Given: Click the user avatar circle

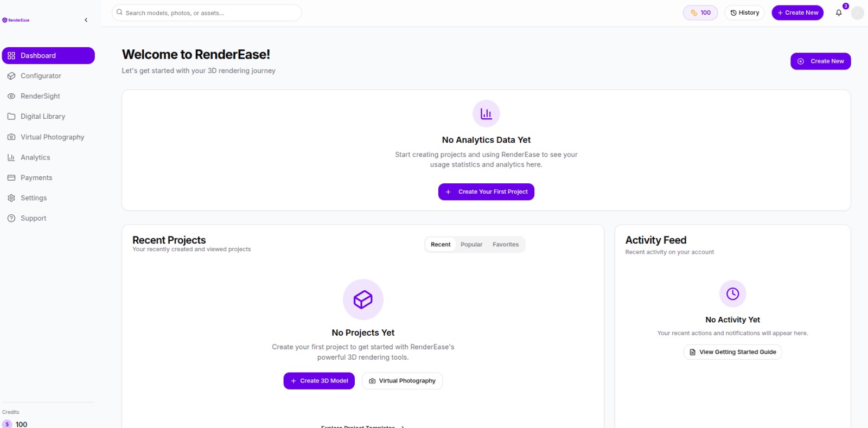Looking at the screenshot, I should click(857, 13).
